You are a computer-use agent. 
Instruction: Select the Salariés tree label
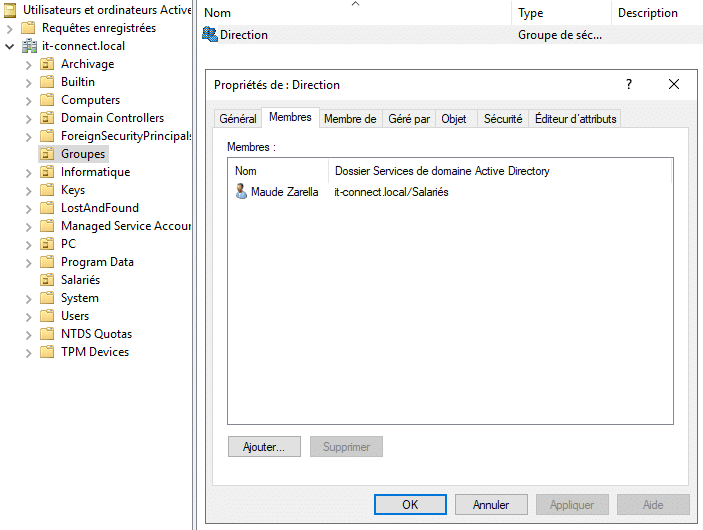point(80,280)
